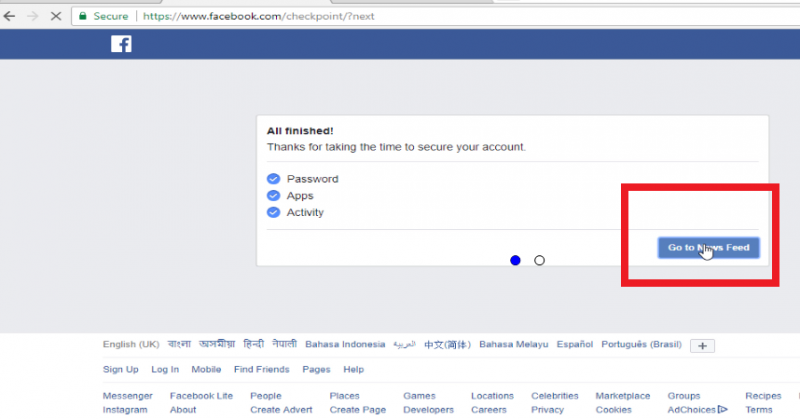Image resolution: width=800 pixels, height=419 pixels.
Task: Click the Facebook logo in header
Action: pos(121,44)
